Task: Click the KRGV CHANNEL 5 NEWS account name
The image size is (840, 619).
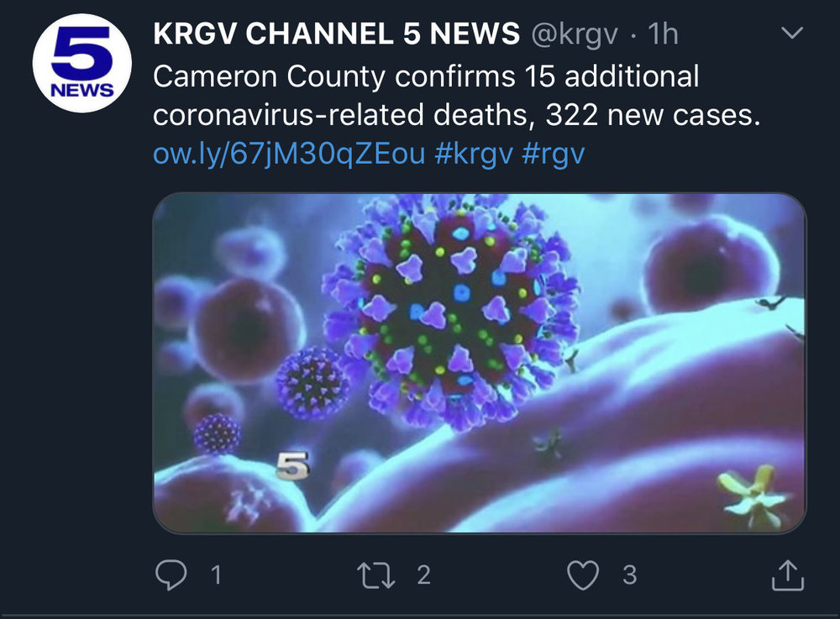Action: [x=336, y=34]
